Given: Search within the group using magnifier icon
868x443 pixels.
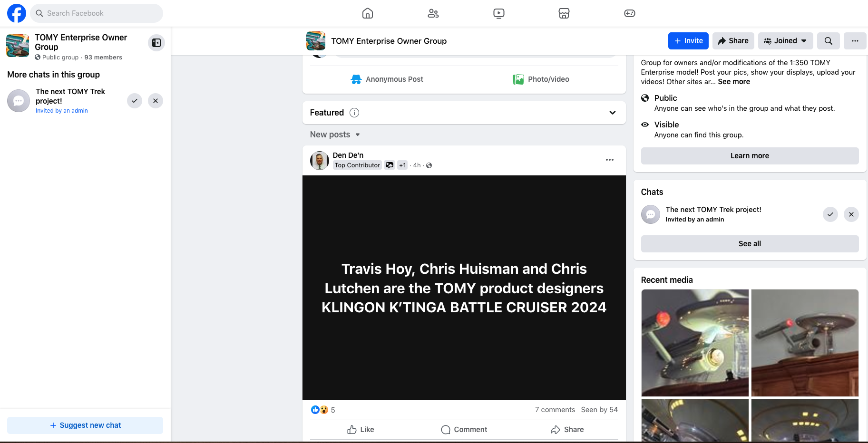Looking at the screenshot, I should click(829, 41).
